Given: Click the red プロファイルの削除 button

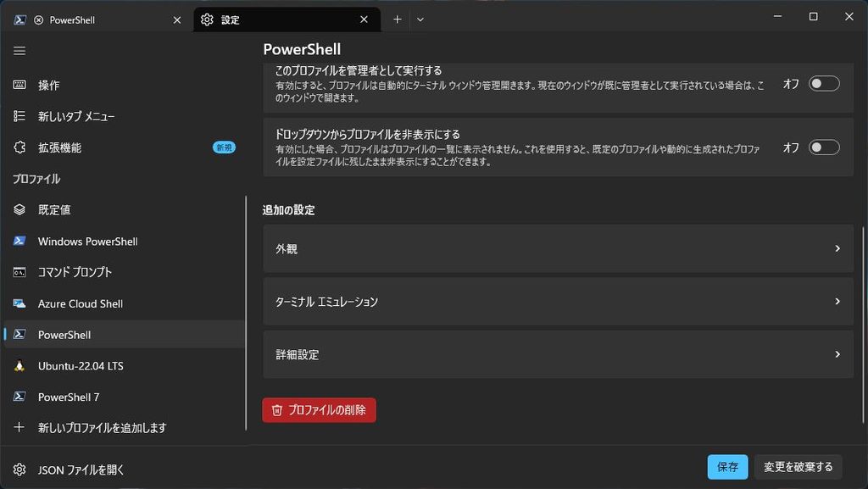Looking at the screenshot, I should (319, 410).
